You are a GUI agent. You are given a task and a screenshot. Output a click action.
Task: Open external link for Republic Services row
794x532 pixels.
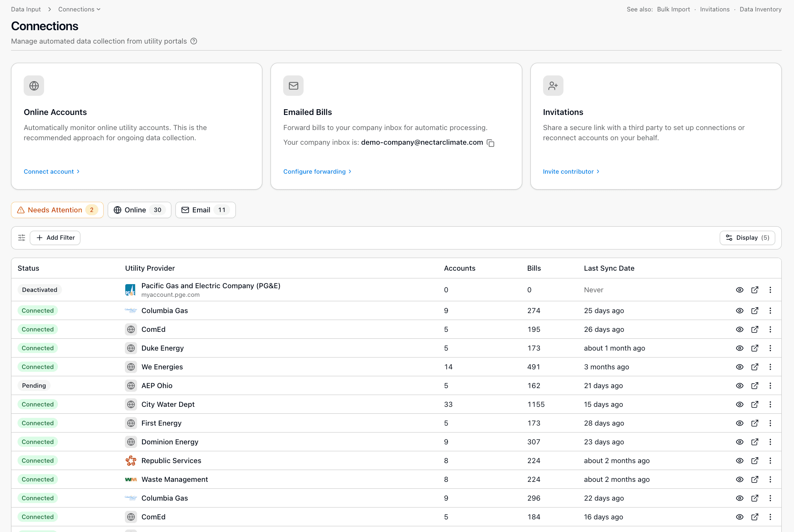point(755,461)
